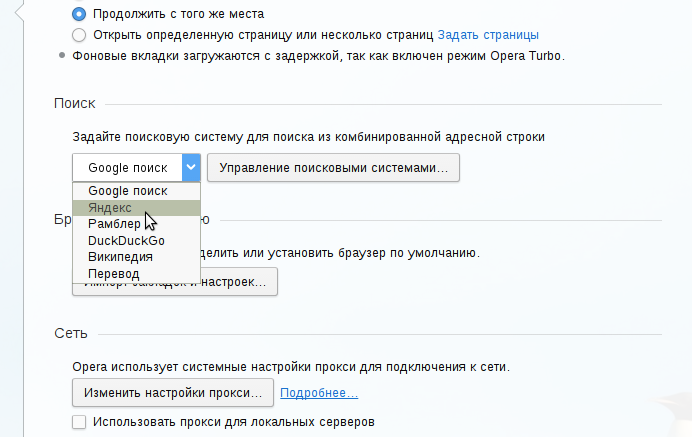
Task: Choose 'Google поиск' in the dropdown list
Action: click(136, 191)
